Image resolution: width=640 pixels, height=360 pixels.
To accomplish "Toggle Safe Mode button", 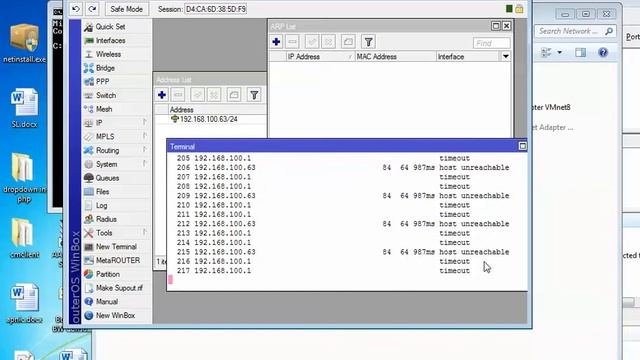I will coord(126,9).
